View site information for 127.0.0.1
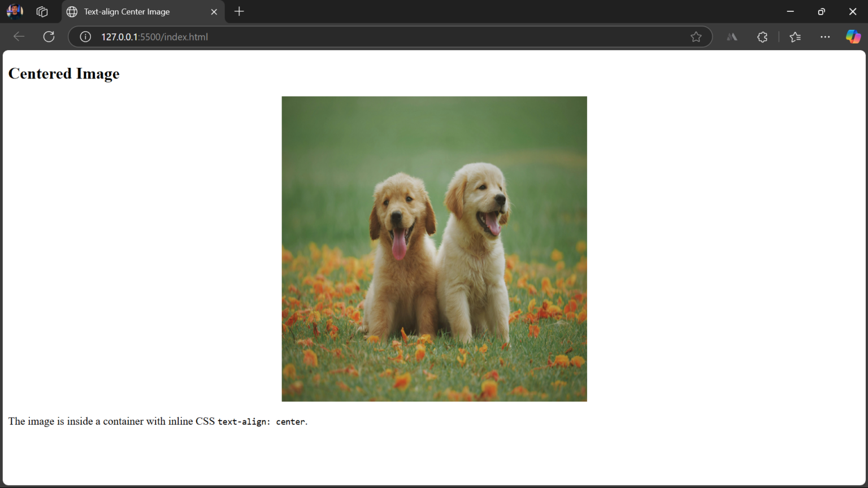The height and width of the screenshot is (488, 868). (85, 37)
